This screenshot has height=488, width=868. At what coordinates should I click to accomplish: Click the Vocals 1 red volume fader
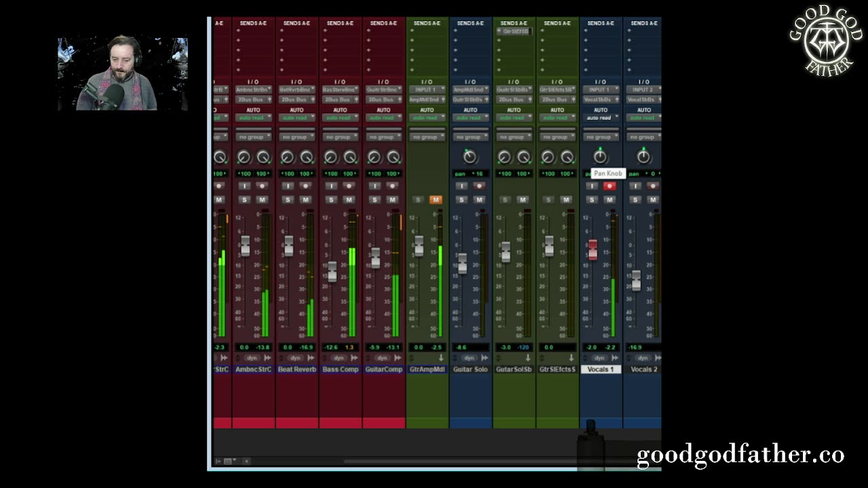click(593, 249)
